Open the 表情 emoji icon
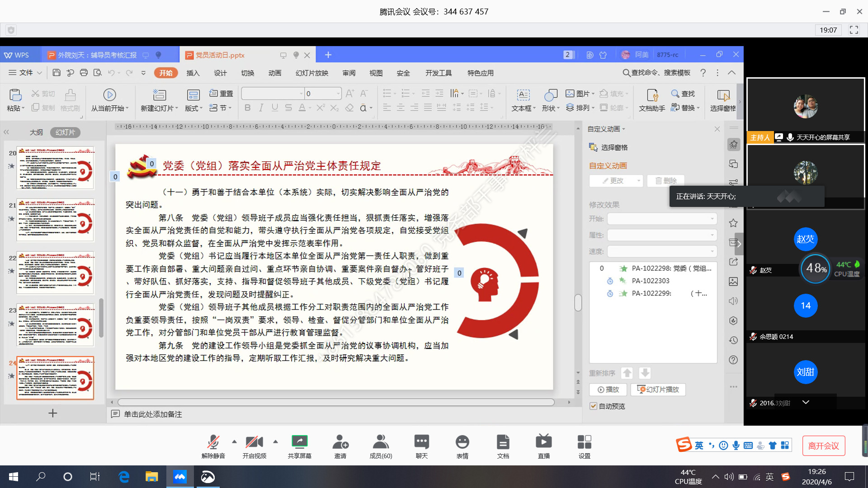 [462, 441]
